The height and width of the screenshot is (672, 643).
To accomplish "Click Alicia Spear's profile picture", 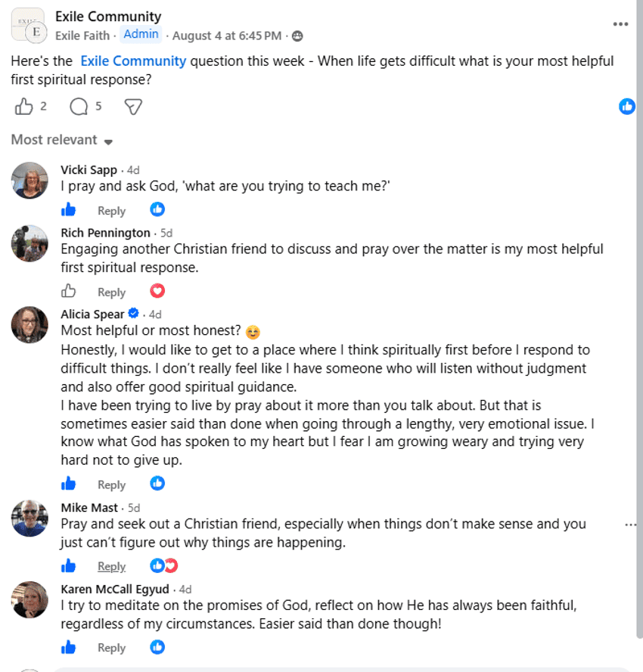I will (30, 325).
